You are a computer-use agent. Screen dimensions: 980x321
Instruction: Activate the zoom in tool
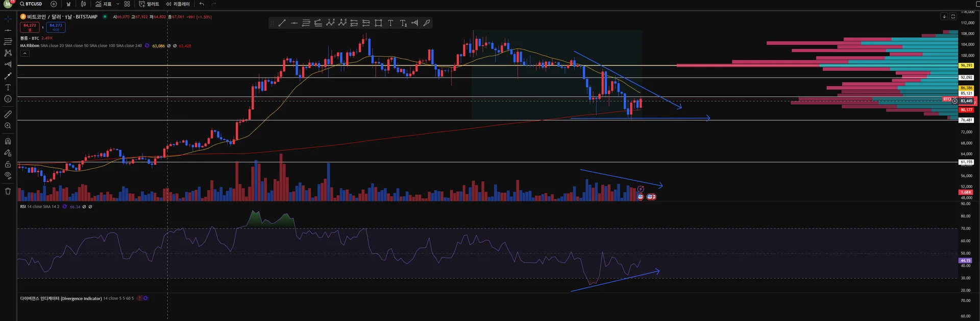click(x=8, y=126)
